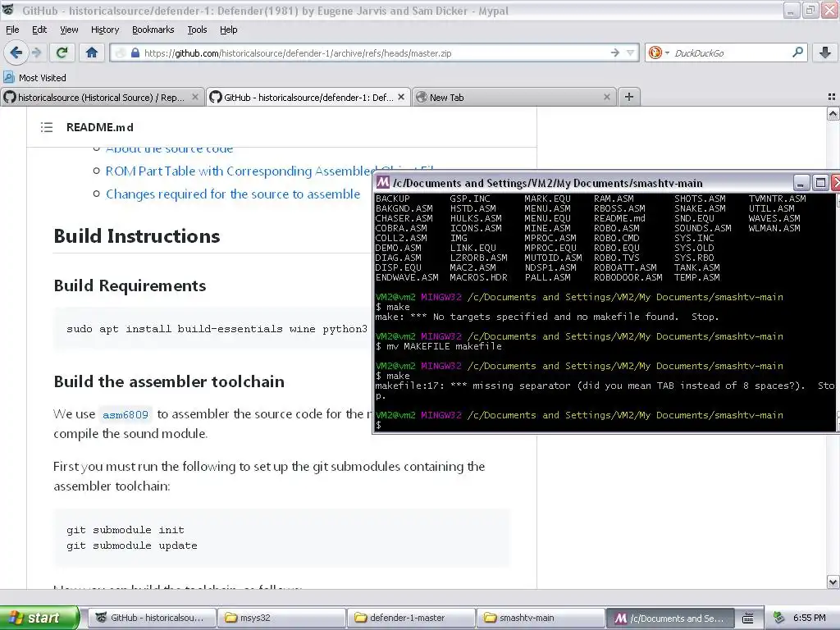This screenshot has height=630, width=840.
Task: Click the search magnifier icon
Action: tap(797, 52)
